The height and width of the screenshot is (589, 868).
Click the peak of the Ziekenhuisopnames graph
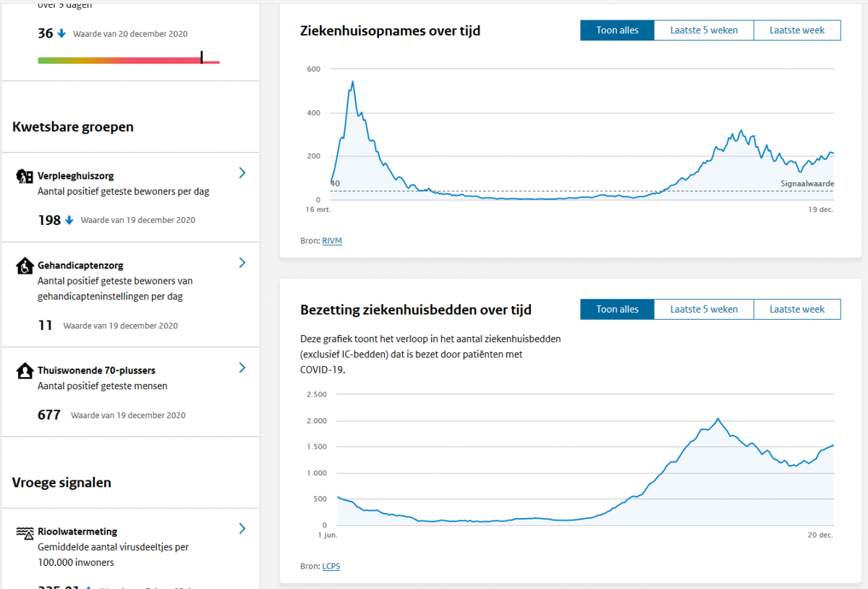(x=352, y=82)
